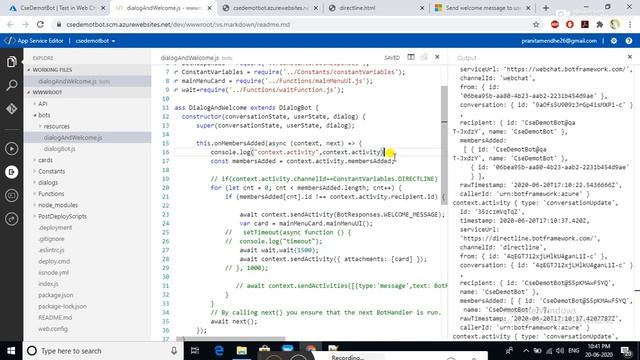Open the package-lock.json file
Screen dimensions: 640x360
62,306
